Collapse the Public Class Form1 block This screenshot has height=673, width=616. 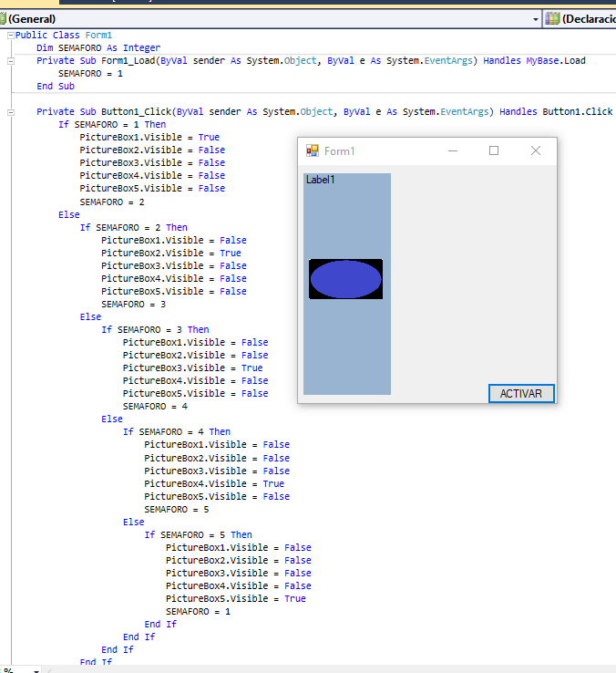click(11, 36)
